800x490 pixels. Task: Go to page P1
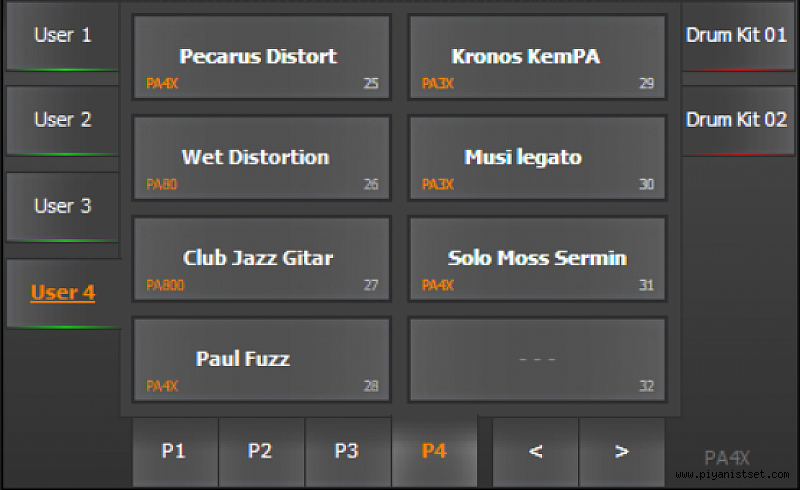(x=175, y=452)
